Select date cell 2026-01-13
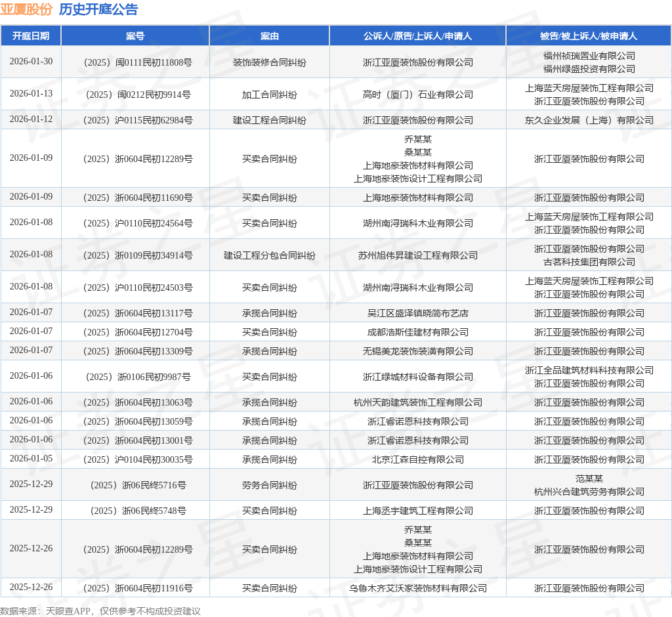The width and height of the screenshot is (672, 617). (31, 93)
